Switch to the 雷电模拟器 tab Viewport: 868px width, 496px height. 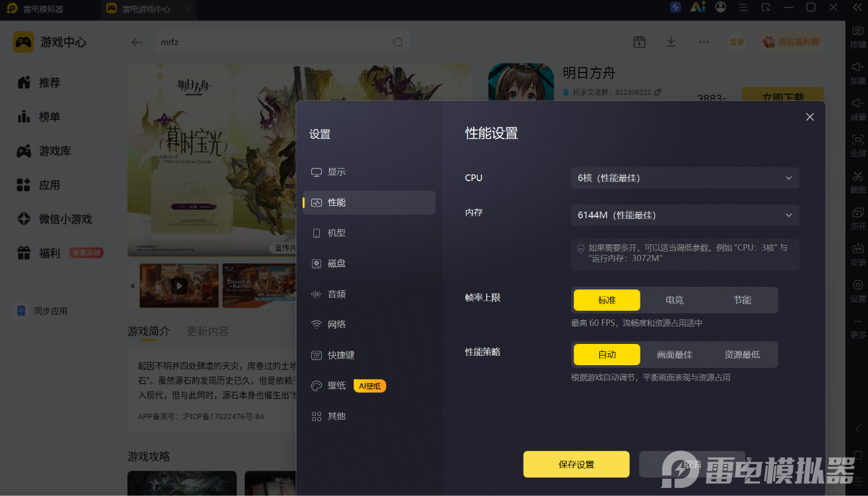44,9
